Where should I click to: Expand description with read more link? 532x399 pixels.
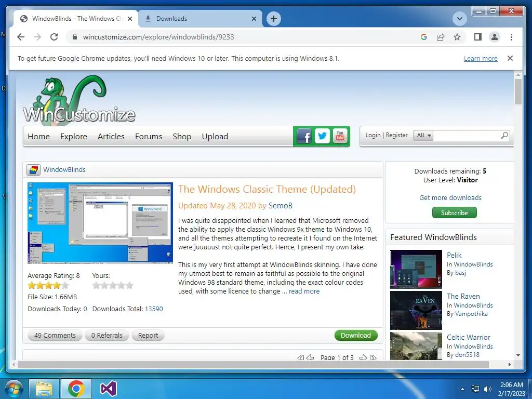[304, 291]
